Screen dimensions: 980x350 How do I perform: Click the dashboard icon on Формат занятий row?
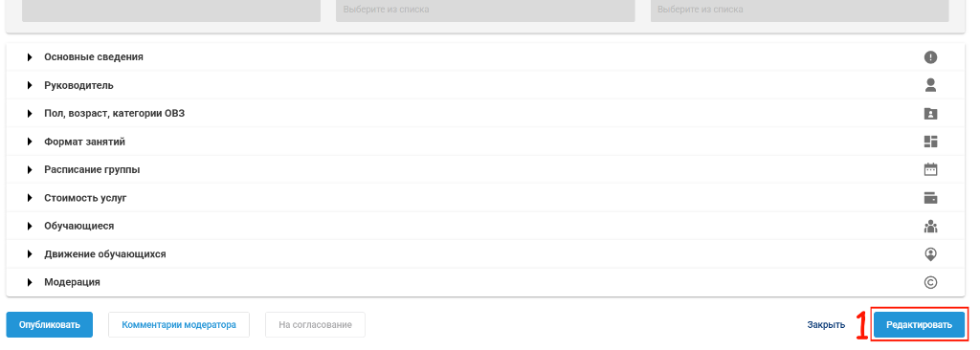pos(930,142)
